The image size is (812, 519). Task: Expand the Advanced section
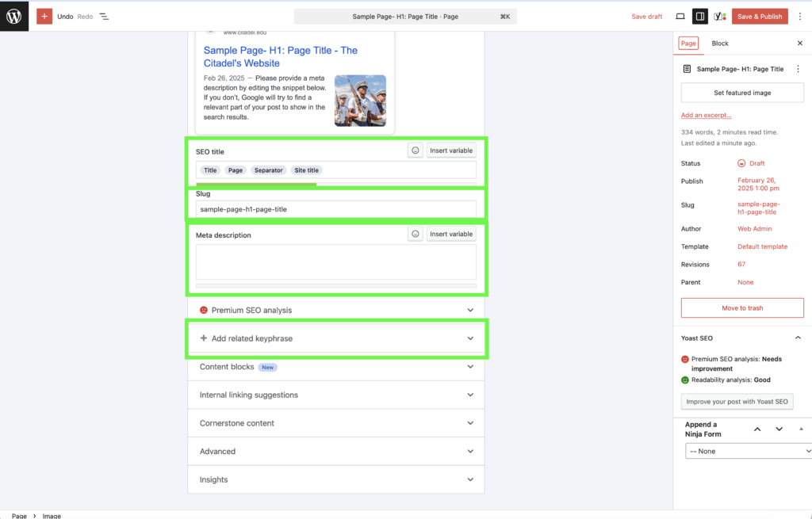coord(335,451)
